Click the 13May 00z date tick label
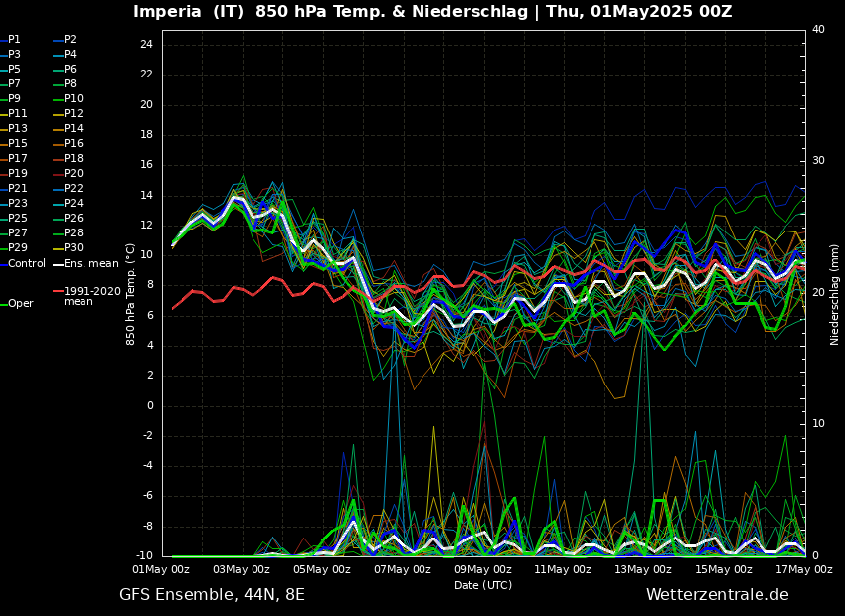The width and height of the screenshot is (845, 616). pyautogui.click(x=643, y=570)
